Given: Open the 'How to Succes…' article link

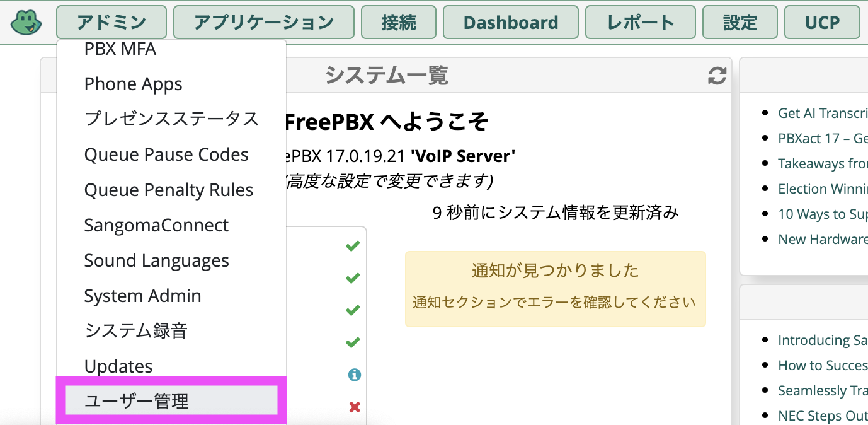Looking at the screenshot, I should [x=823, y=366].
